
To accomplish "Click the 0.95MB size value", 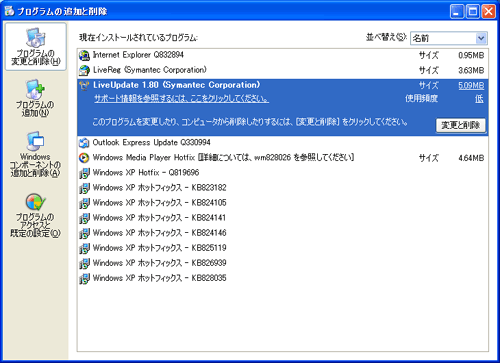I will pyautogui.click(x=471, y=55).
